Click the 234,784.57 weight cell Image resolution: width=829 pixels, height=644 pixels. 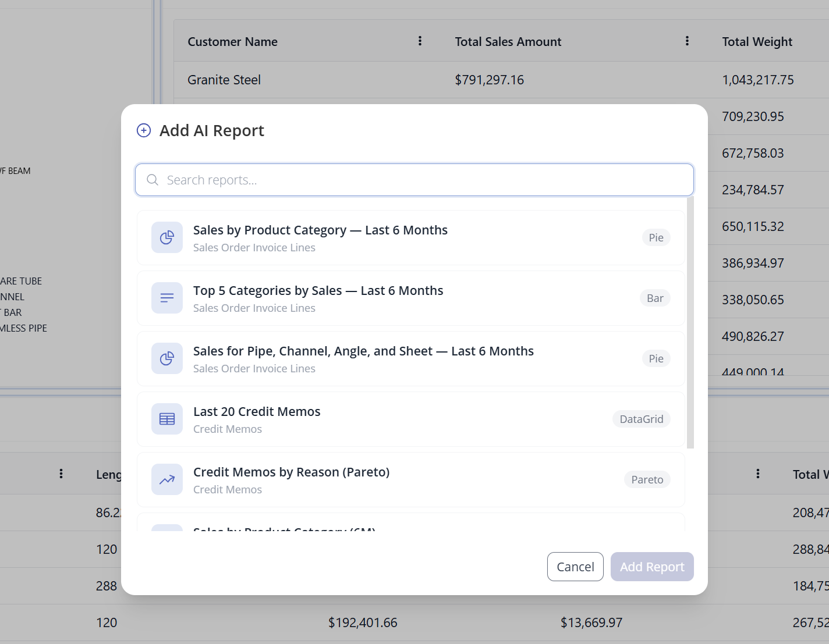(753, 190)
